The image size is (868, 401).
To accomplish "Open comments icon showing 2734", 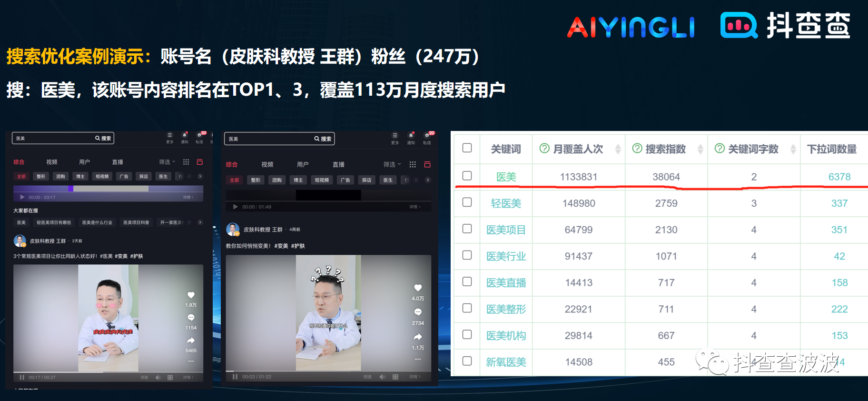I will (x=418, y=312).
